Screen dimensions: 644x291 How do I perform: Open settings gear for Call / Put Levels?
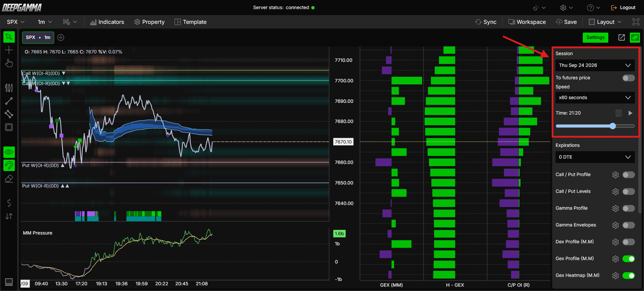pyautogui.click(x=615, y=192)
